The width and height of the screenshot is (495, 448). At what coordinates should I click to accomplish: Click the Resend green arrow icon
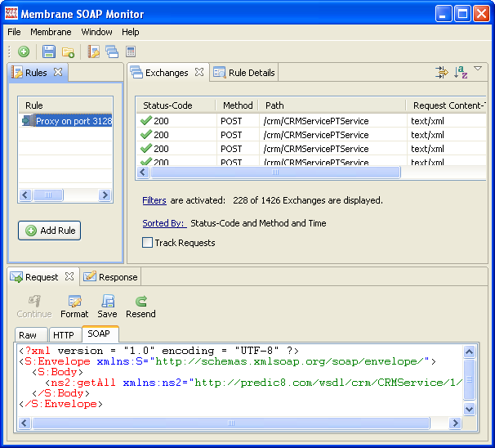(140, 301)
